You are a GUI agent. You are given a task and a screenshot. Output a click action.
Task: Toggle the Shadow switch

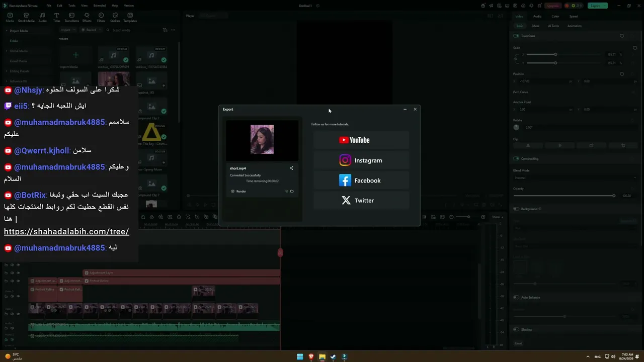tap(516, 329)
